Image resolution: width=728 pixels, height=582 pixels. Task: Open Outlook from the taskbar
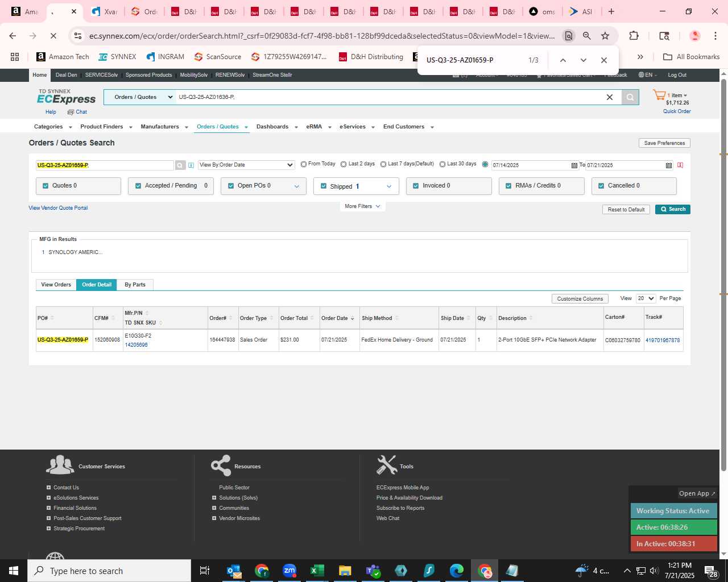point(234,571)
